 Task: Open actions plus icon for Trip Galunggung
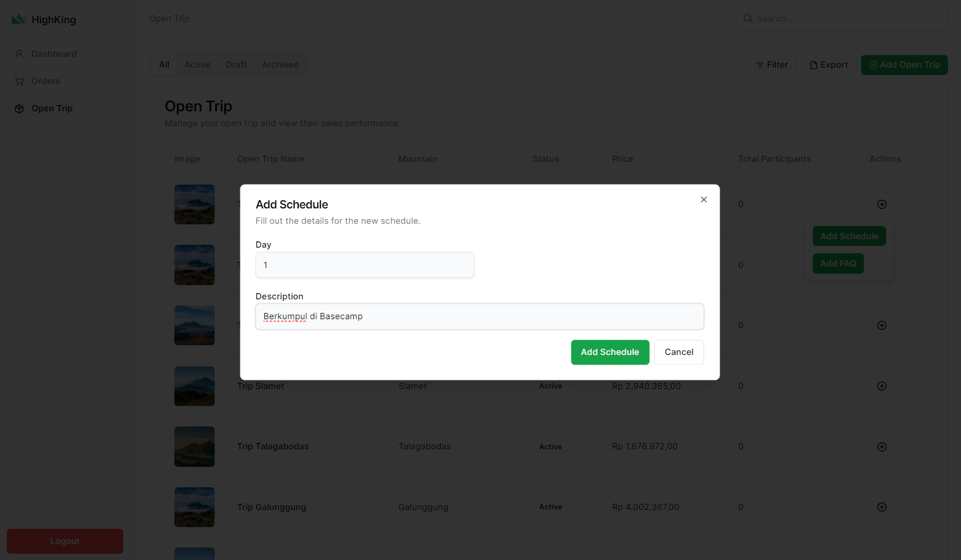(x=881, y=507)
